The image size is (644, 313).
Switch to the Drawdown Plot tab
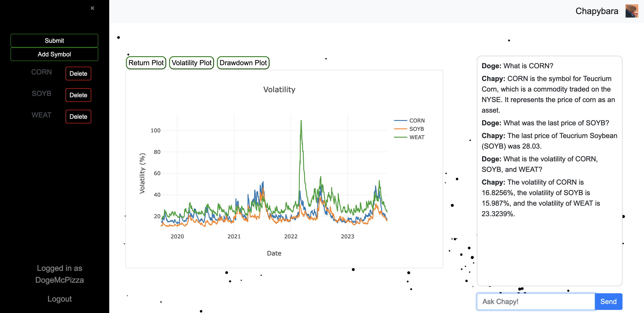[x=243, y=63]
